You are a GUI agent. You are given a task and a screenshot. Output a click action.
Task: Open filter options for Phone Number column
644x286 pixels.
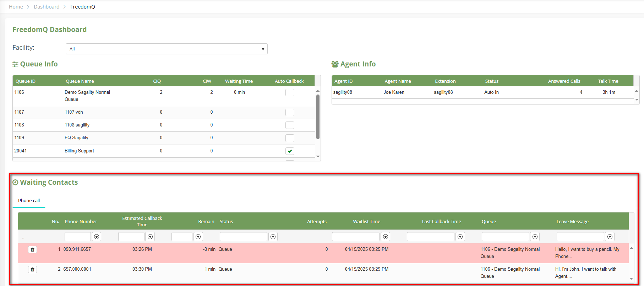pos(97,237)
